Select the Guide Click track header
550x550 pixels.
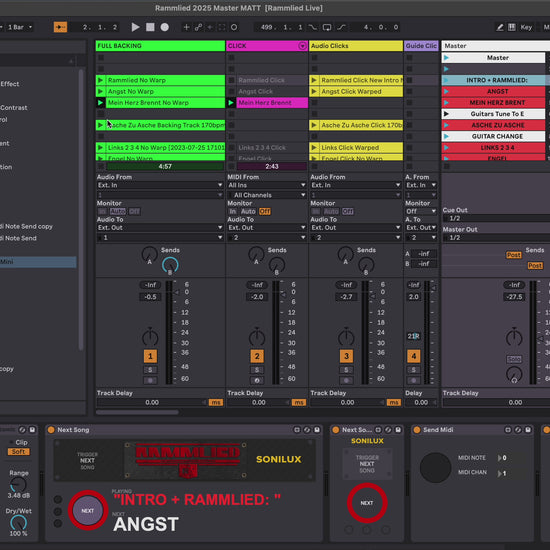click(421, 46)
